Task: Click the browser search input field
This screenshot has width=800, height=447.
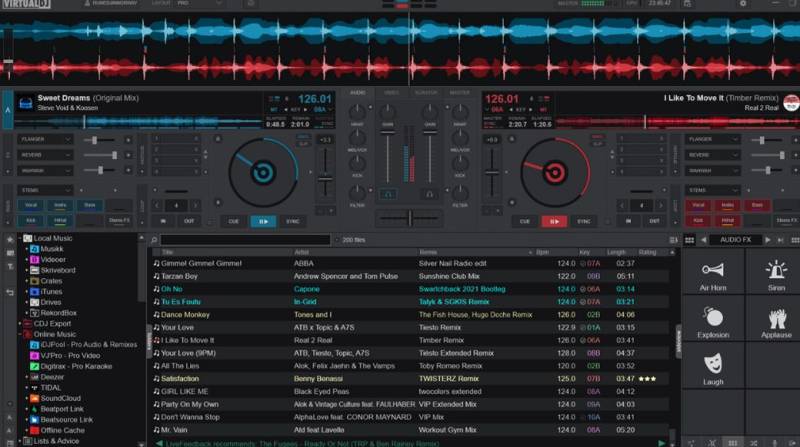Action: [245, 240]
